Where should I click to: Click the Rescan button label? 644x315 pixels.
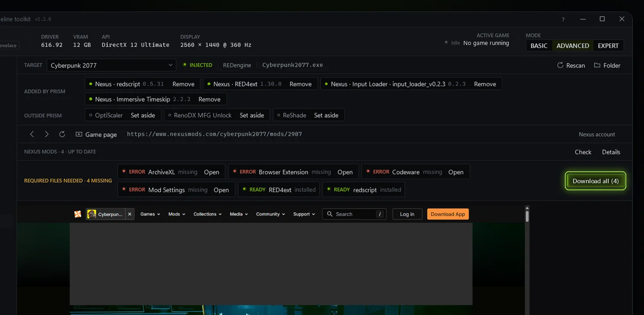(x=576, y=65)
